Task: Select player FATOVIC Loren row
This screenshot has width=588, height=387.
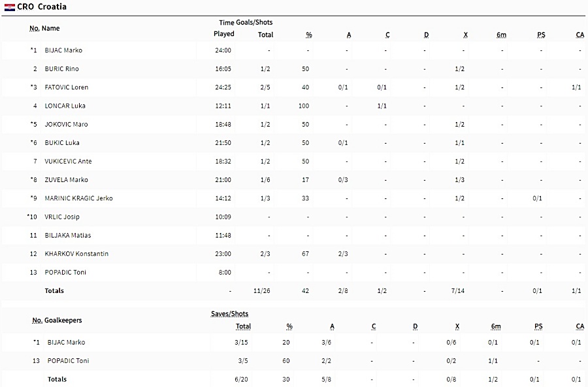Action: pos(294,87)
